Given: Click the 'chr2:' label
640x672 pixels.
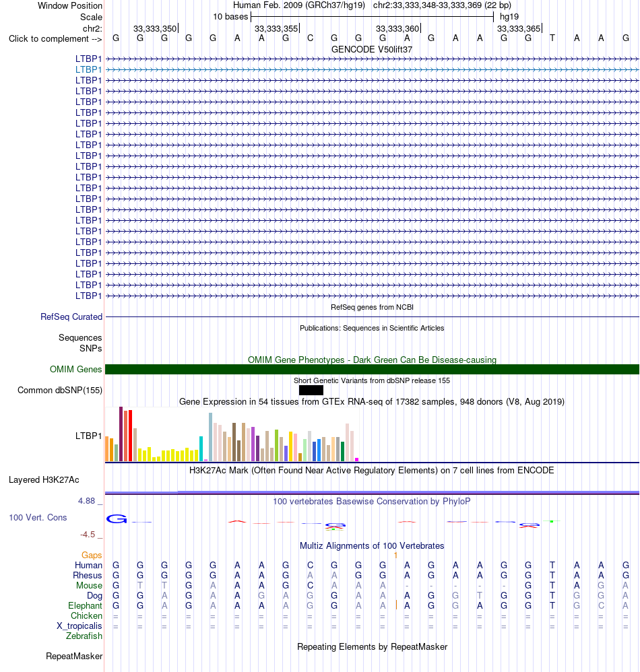Looking at the screenshot, I should coord(92,28).
